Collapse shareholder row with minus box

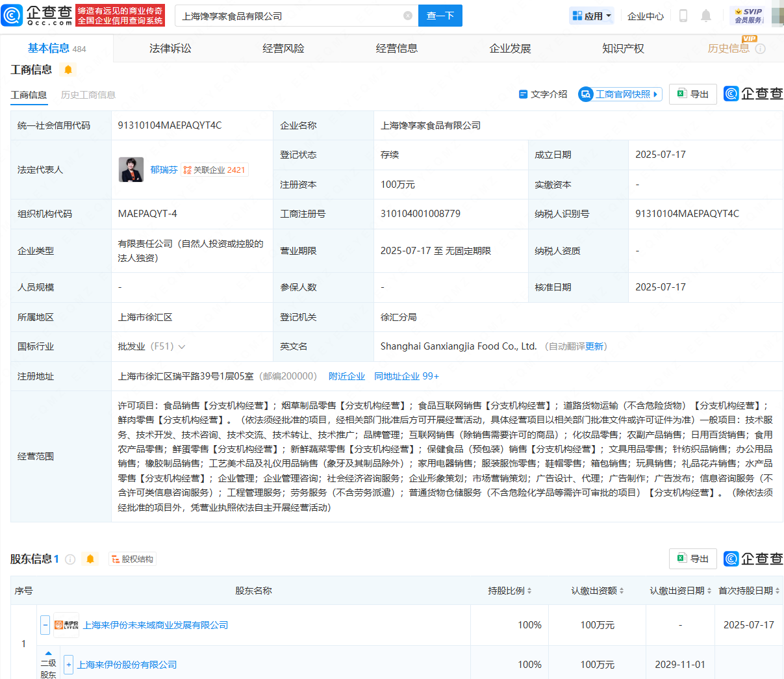point(45,625)
